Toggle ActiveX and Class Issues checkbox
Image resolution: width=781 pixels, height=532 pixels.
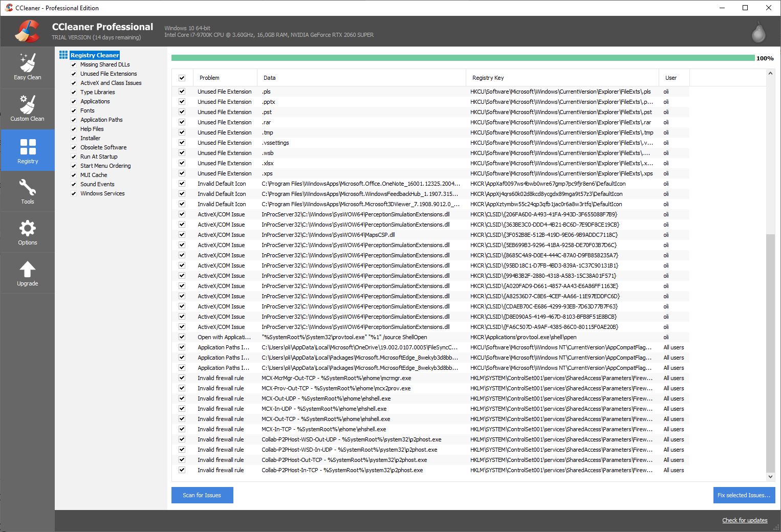pos(74,83)
